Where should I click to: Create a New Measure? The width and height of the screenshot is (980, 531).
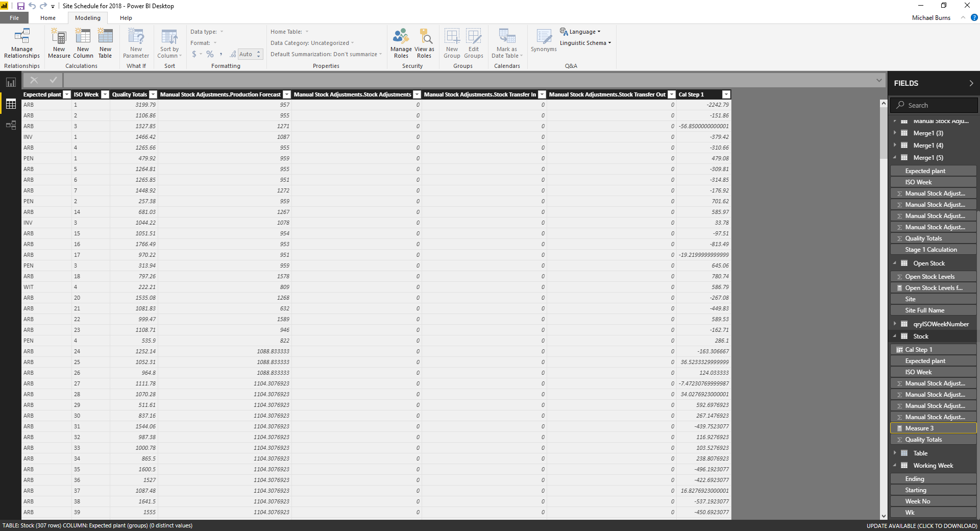click(x=59, y=44)
